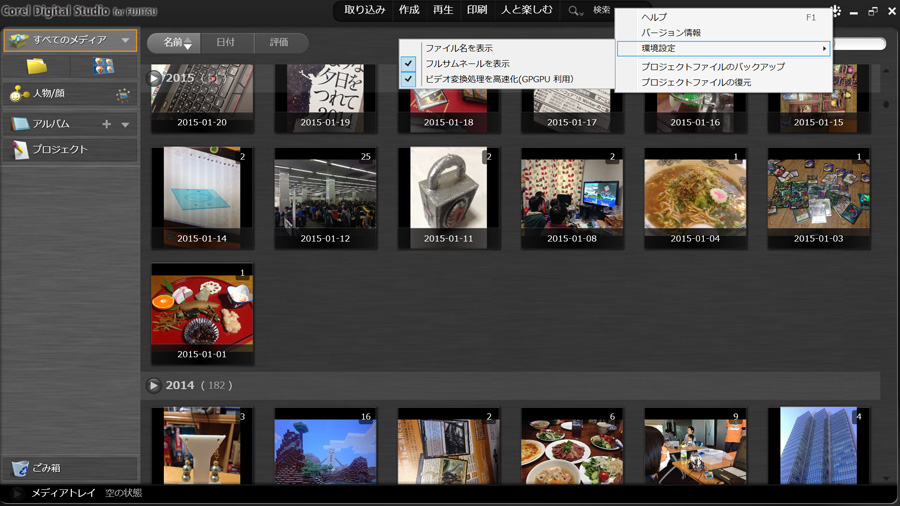Screen dimensions: 900x506
Task: Sort by 日付 tab
Action: click(226, 43)
